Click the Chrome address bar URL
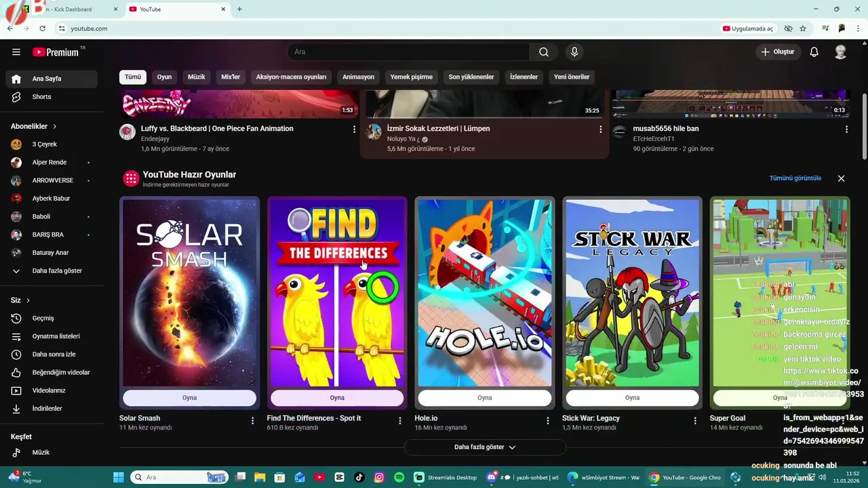The width and height of the screenshot is (868, 488). click(89, 28)
